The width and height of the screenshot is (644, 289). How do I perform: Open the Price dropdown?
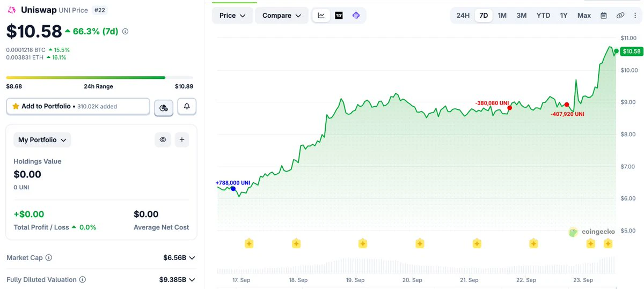pyautogui.click(x=232, y=16)
